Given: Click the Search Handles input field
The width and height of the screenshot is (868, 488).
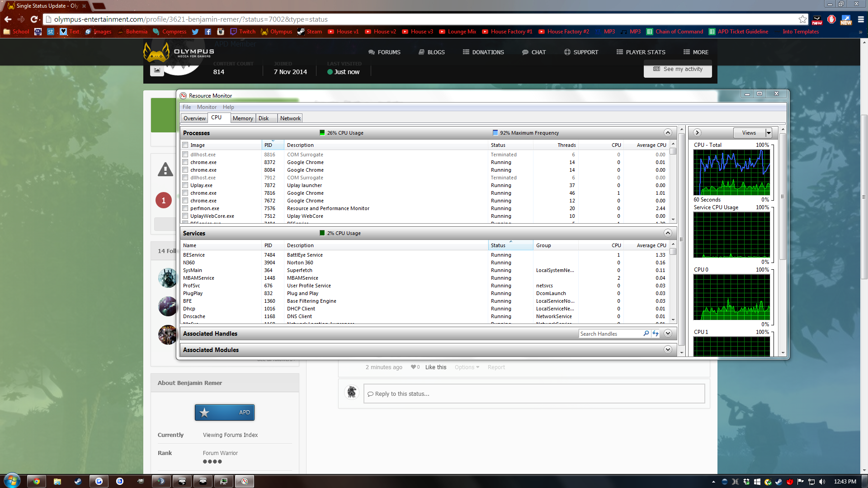Looking at the screenshot, I should click(x=610, y=333).
